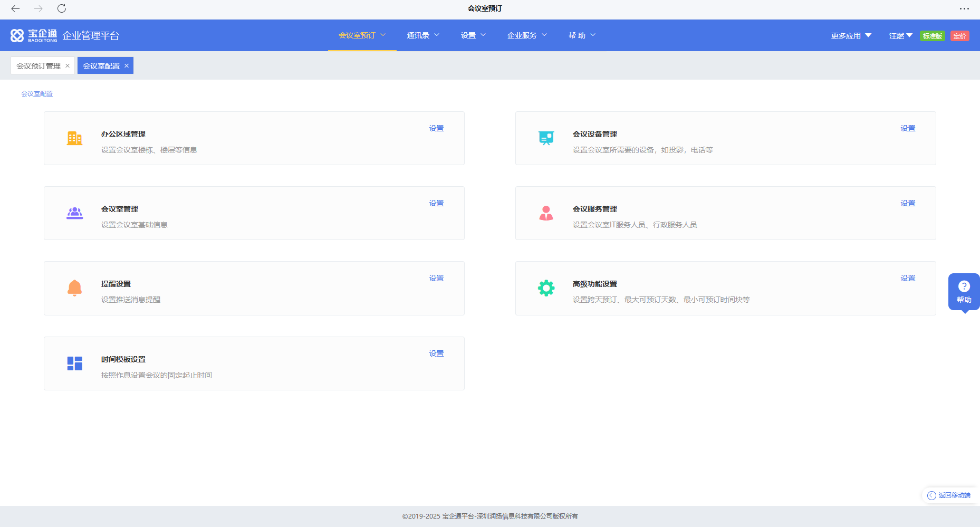Go back with the browser back arrow

(15, 8)
